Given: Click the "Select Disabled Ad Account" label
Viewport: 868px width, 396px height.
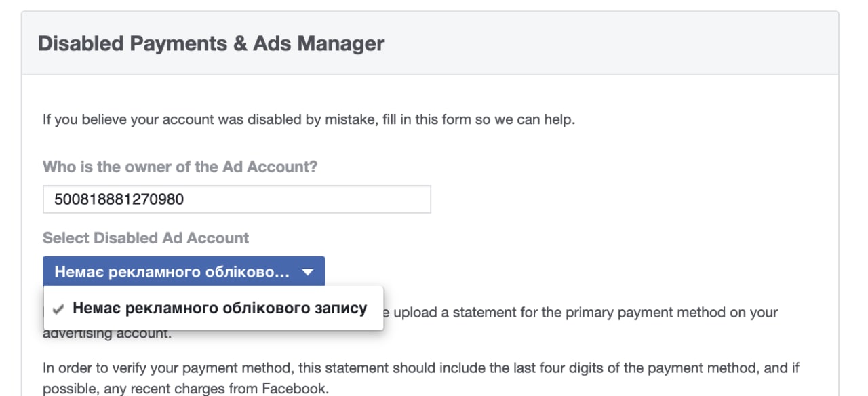Looking at the screenshot, I should tap(146, 238).
